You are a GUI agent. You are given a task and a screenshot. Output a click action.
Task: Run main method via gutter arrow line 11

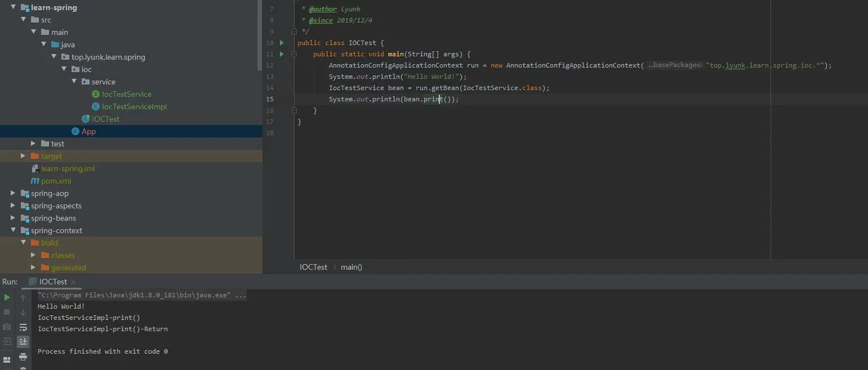[282, 54]
